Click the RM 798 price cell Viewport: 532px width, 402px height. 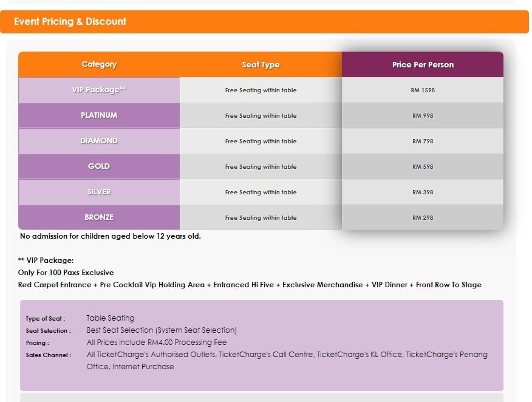[423, 141]
